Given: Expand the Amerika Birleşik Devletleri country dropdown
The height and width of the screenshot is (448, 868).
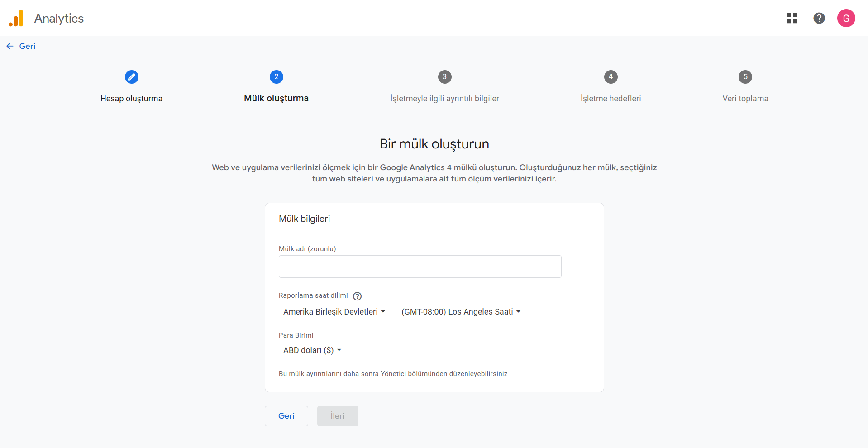Looking at the screenshot, I should point(334,312).
